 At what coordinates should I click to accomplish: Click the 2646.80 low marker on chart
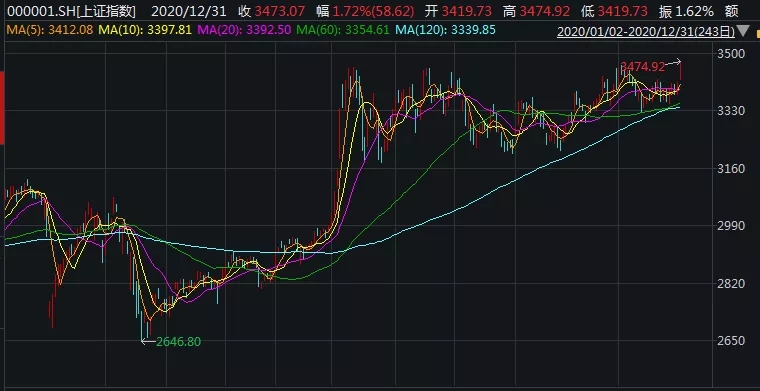(178, 342)
